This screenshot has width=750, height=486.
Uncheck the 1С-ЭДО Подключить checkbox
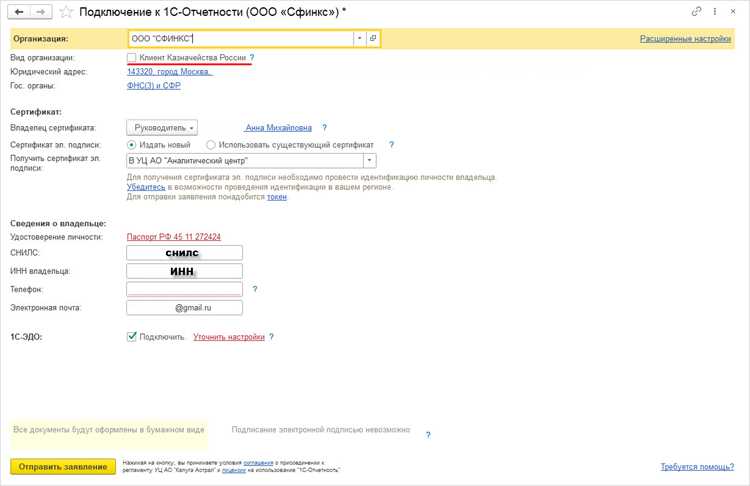click(132, 337)
